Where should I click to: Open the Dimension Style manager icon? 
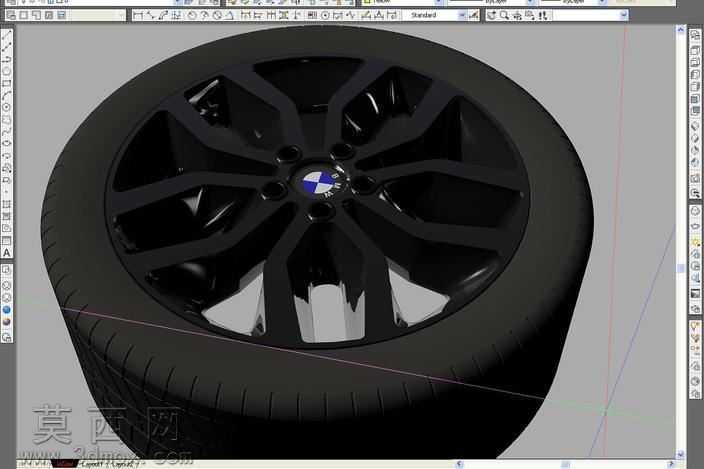pyautogui.click(x=473, y=16)
